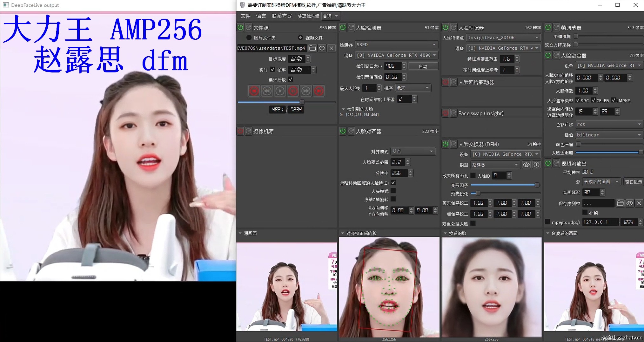
Task: Reveal model folder eye icon in 人脸交换器
Action: tap(527, 165)
